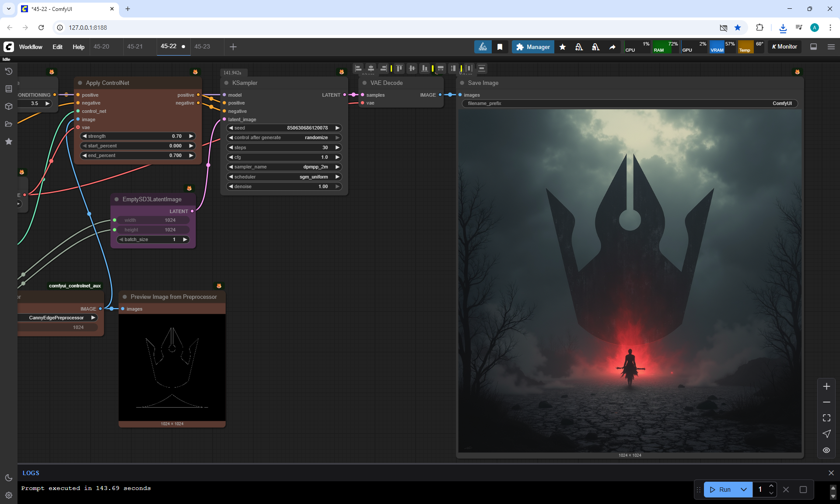Click the ControlNet strength value slider
Image resolution: width=840 pixels, height=504 pixels.
point(137,136)
